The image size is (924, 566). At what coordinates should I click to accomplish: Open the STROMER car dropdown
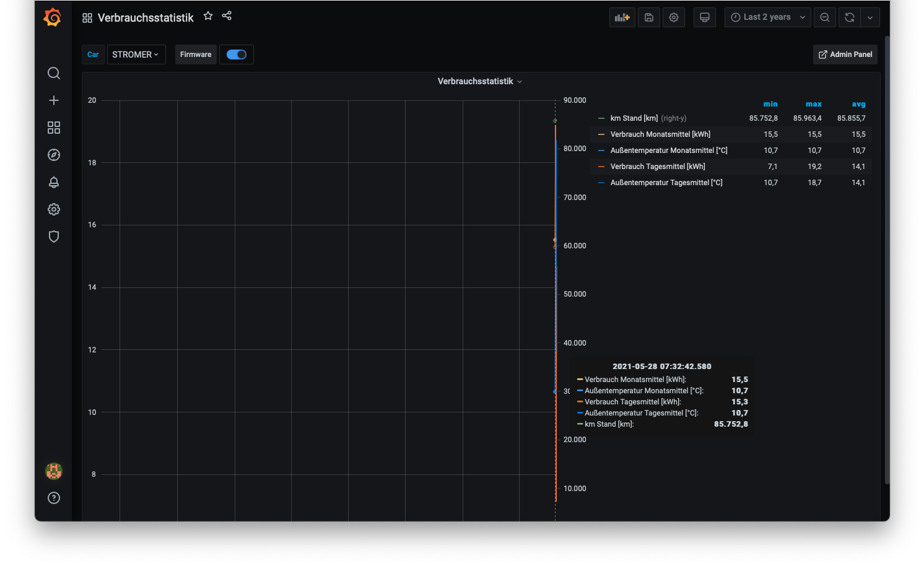(136, 54)
